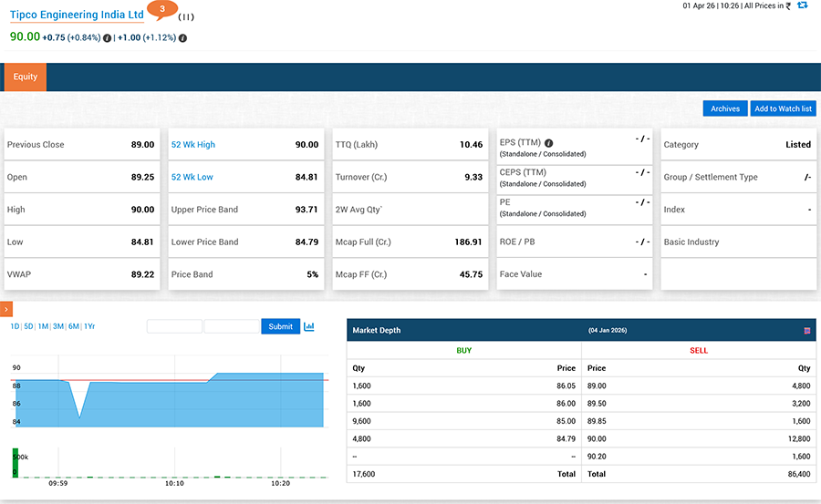The image size is (821, 504).
Task: Click sell price 89.50 in Market Depth
Action: click(597, 404)
